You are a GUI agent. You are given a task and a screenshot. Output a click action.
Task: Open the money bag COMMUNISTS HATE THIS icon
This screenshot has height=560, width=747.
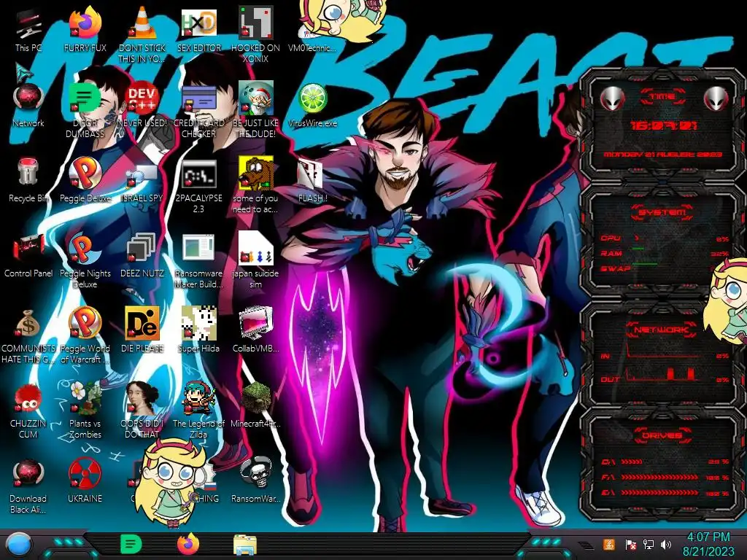28,335
